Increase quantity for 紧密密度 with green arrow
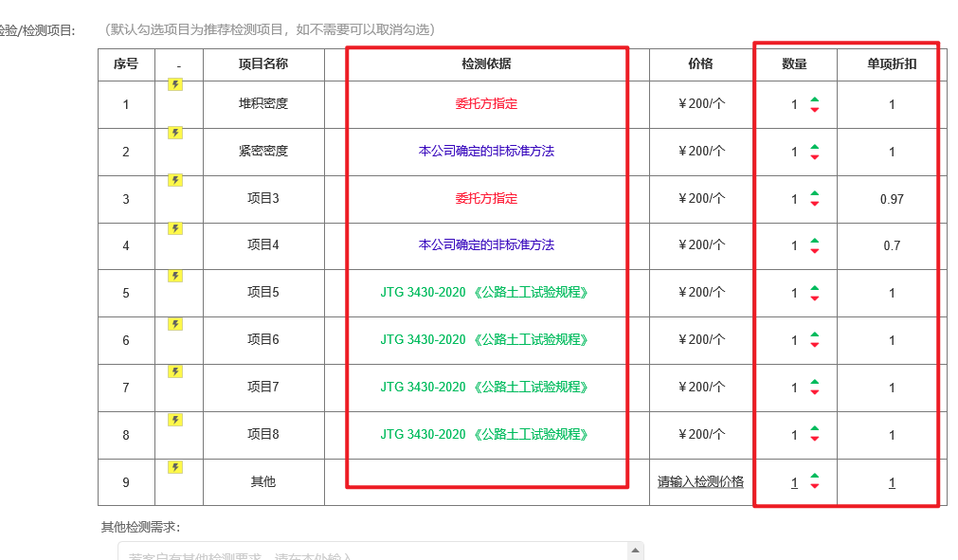This screenshot has width=958, height=560. click(814, 147)
